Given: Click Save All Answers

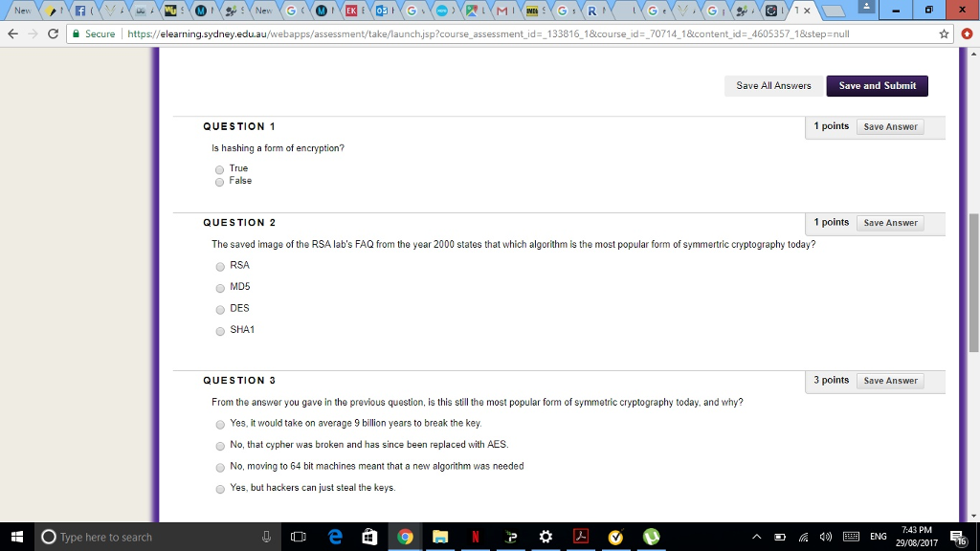Looking at the screenshot, I should pos(772,85).
